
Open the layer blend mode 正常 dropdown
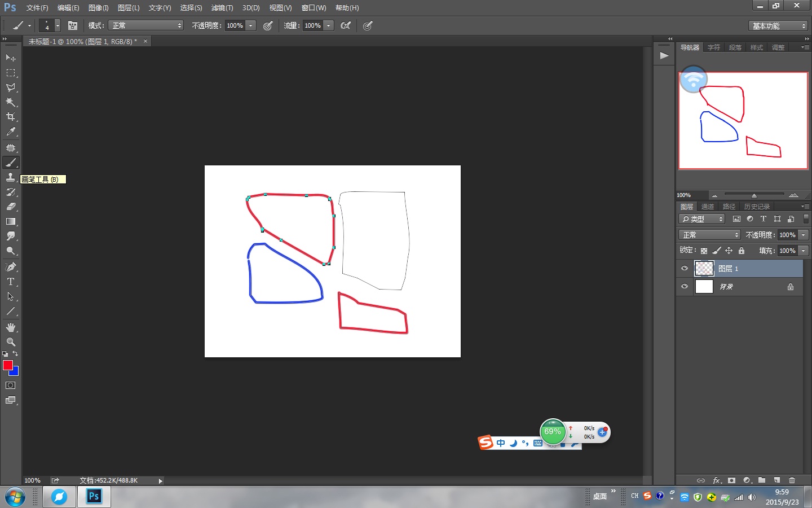(x=709, y=235)
